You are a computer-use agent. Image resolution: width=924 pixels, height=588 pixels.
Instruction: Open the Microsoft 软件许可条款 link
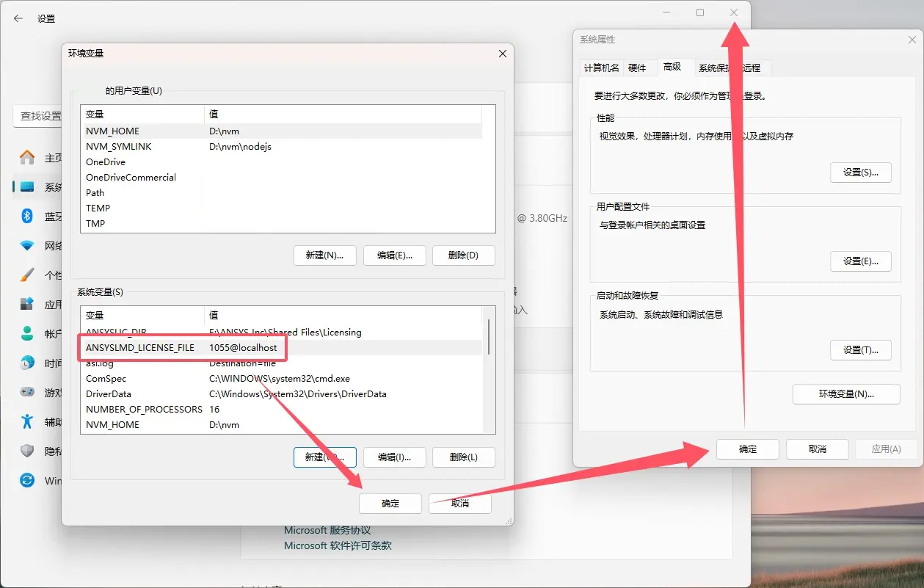pos(338,545)
